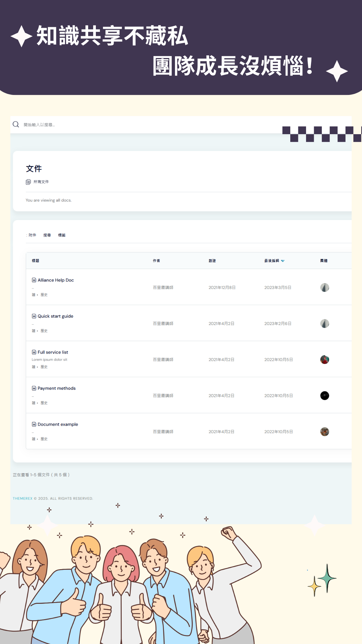Click the magnifying glass search icon
This screenshot has width=362, height=644.
point(16,124)
